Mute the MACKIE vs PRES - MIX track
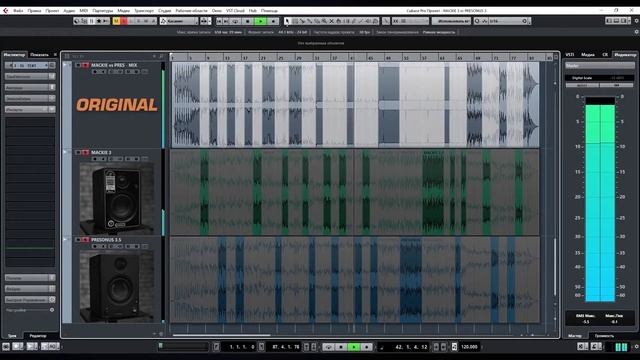Image resolution: width=640 pixels, height=360 pixels. [x=78, y=65]
